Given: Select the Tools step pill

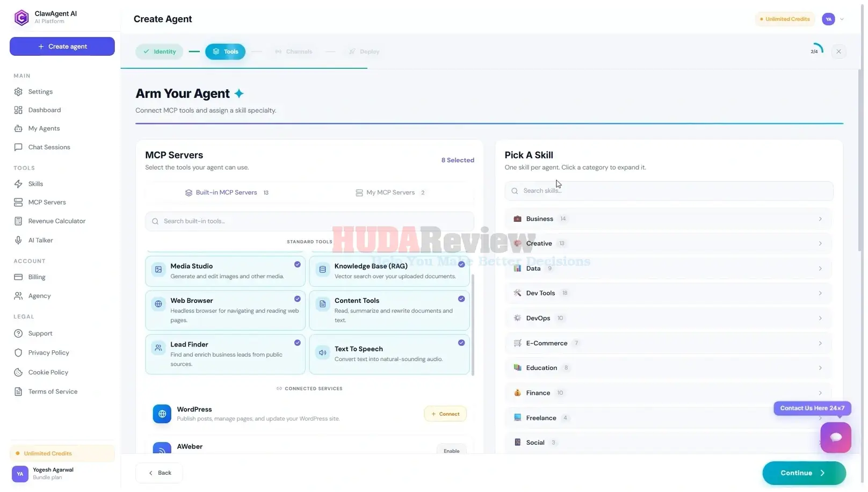Looking at the screenshot, I should pos(225,52).
